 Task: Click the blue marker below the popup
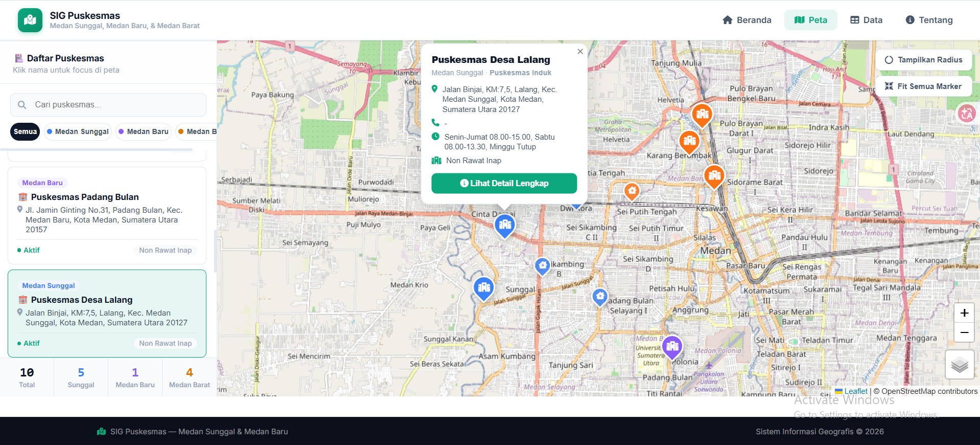(505, 226)
